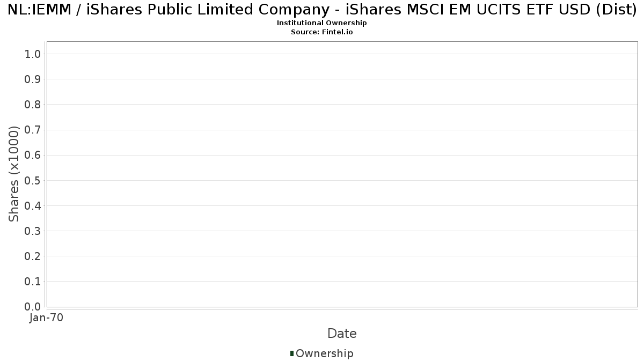This screenshot has width=644, height=362.
Task: Select the Date axis title
Action: click(x=342, y=334)
